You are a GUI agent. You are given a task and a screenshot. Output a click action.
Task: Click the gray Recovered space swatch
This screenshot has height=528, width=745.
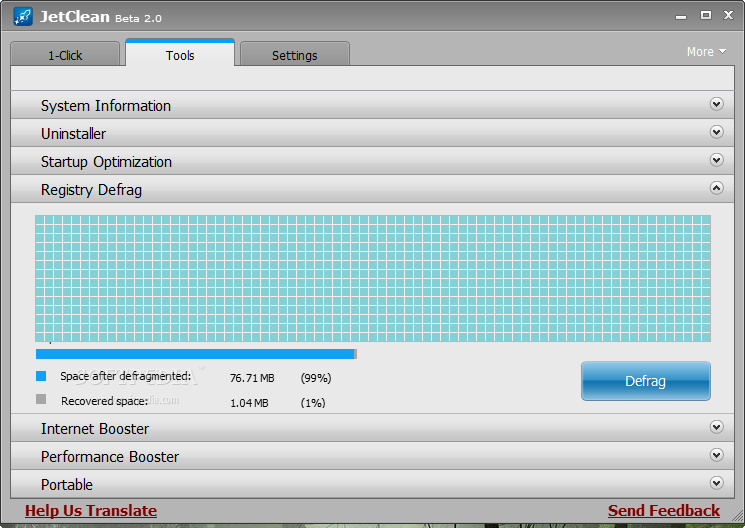pyautogui.click(x=41, y=399)
